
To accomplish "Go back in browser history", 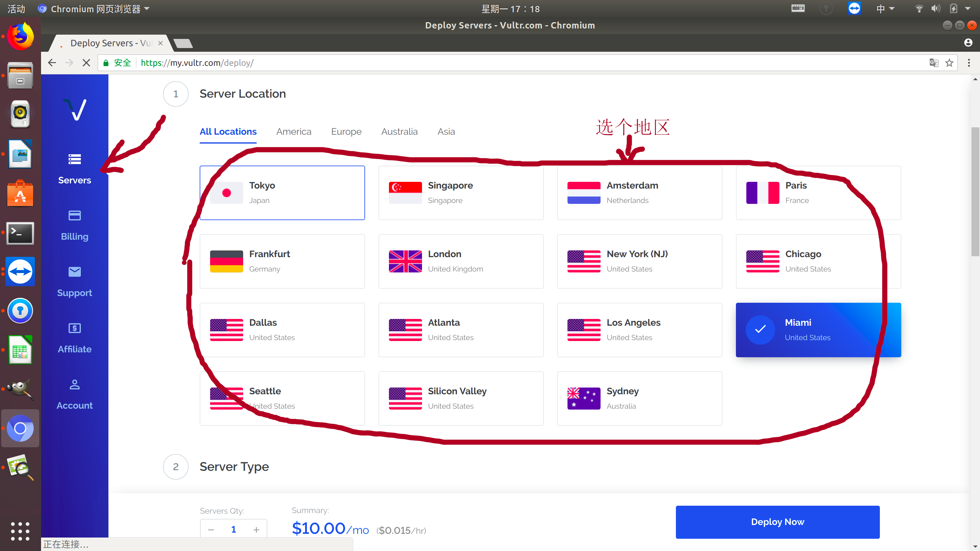I will [x=52, y=63].
